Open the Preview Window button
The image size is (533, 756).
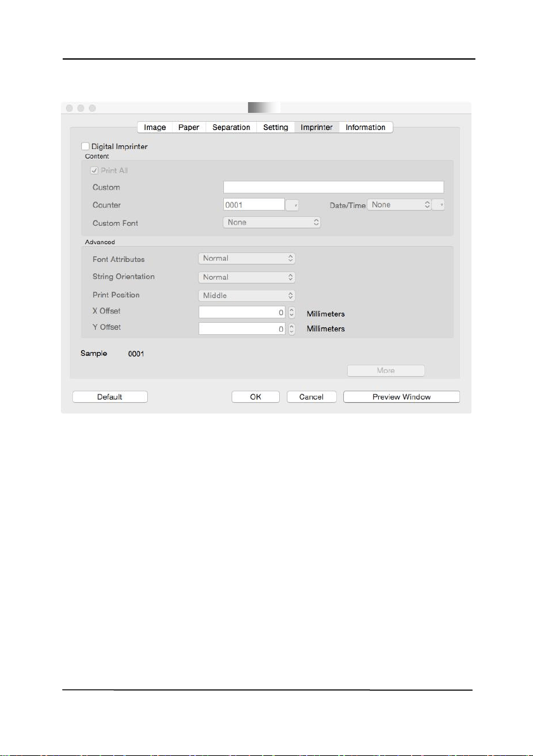pos(401,397)
